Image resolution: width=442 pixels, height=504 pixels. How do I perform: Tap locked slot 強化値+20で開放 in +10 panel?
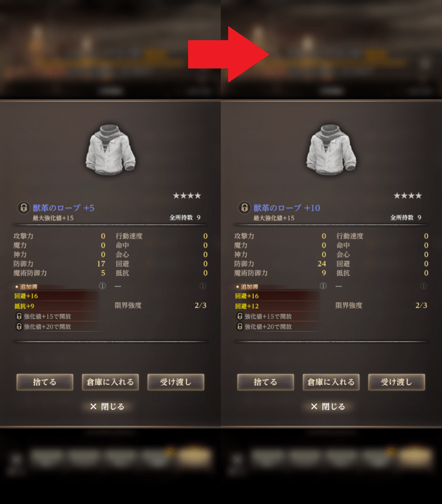click(x=277, y=326)
